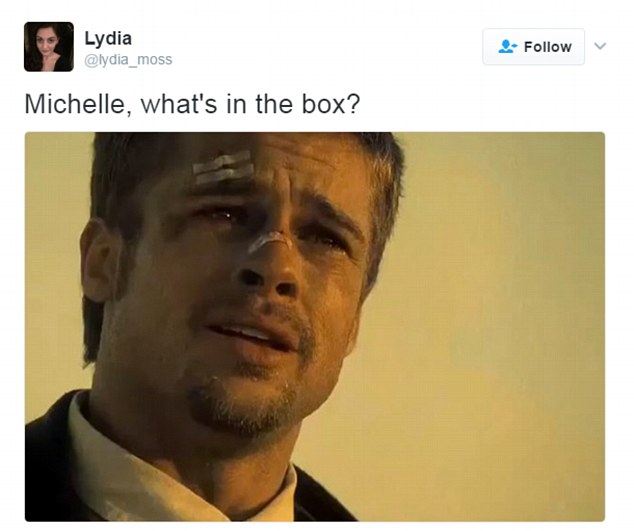Screen dimensions: 634x531
Task: Click the word Michelle in the tweet
Action: coord(78,104)
